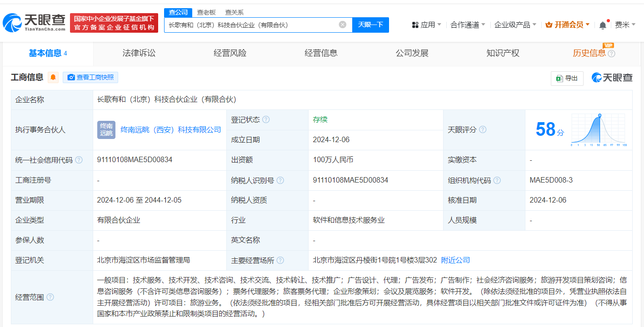Open the 知识产权 tab
Viewport: 644px width, 327px height.
point(503,53)
